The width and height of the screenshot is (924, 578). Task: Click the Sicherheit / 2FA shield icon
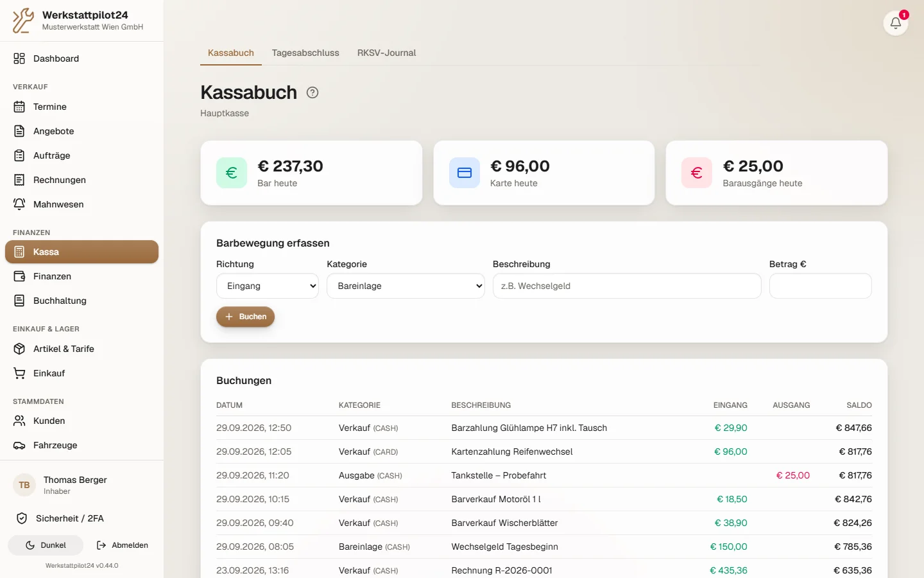(x=22, y=518)
